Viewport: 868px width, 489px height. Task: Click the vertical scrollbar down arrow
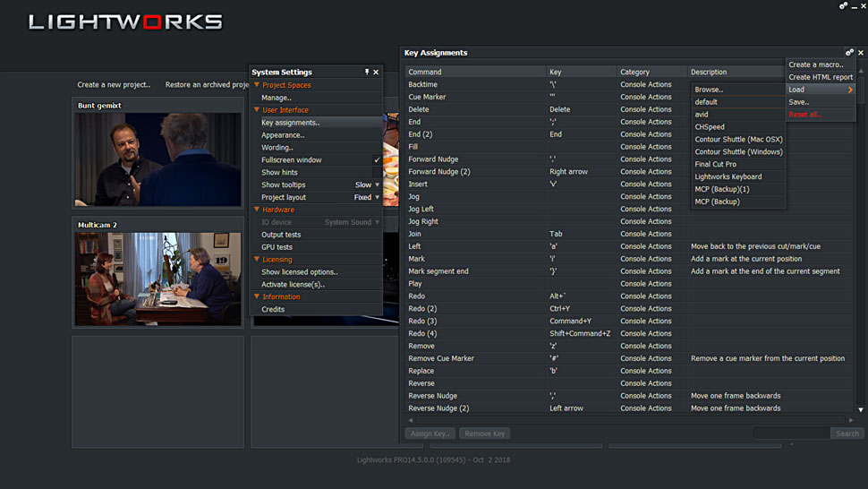pos(861,410)
